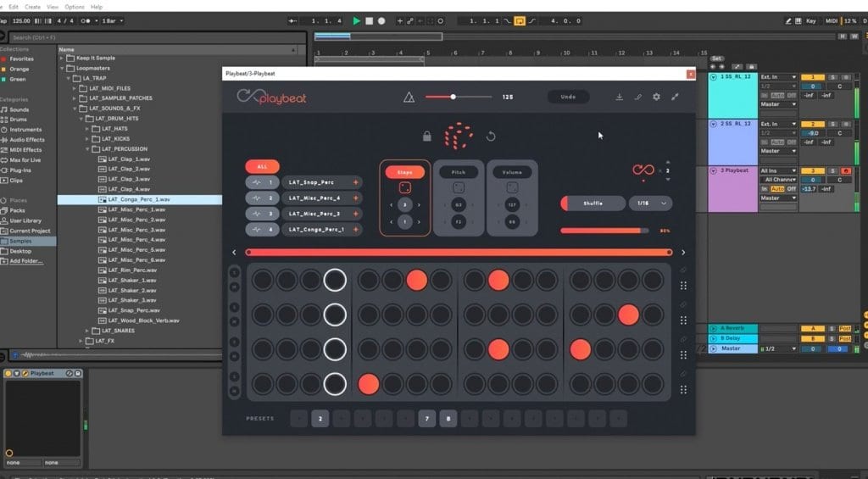Image resolution: width=868 pixels, height=479 pixels.
Task: Expand the LAT_HATS folder
Action: (x=87, y=129)
